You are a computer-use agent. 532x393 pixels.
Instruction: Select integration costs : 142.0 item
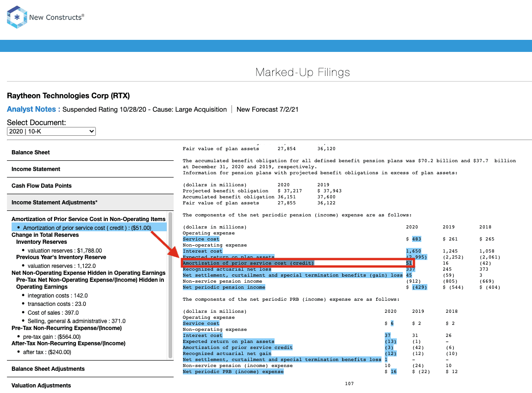tap(58, 296)
